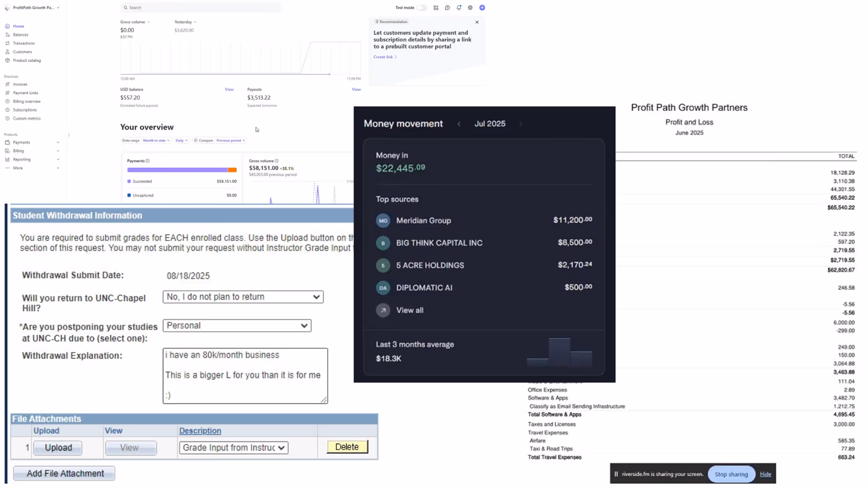Click the Meridian Group MG avatar
The width and height of the screenshot is (868, 489).
click(x=383, y=221)
